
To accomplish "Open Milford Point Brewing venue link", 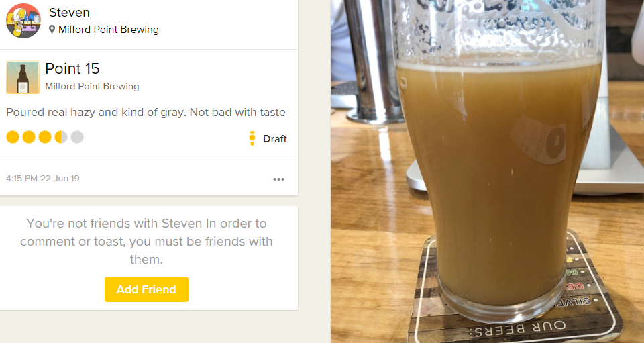I will (109, 30).
